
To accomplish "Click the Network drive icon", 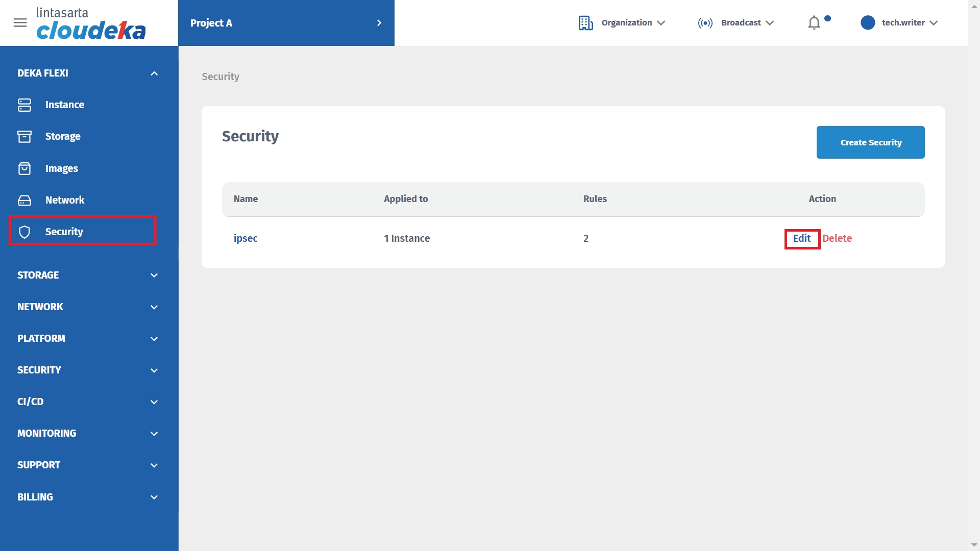I will point(24,200).
